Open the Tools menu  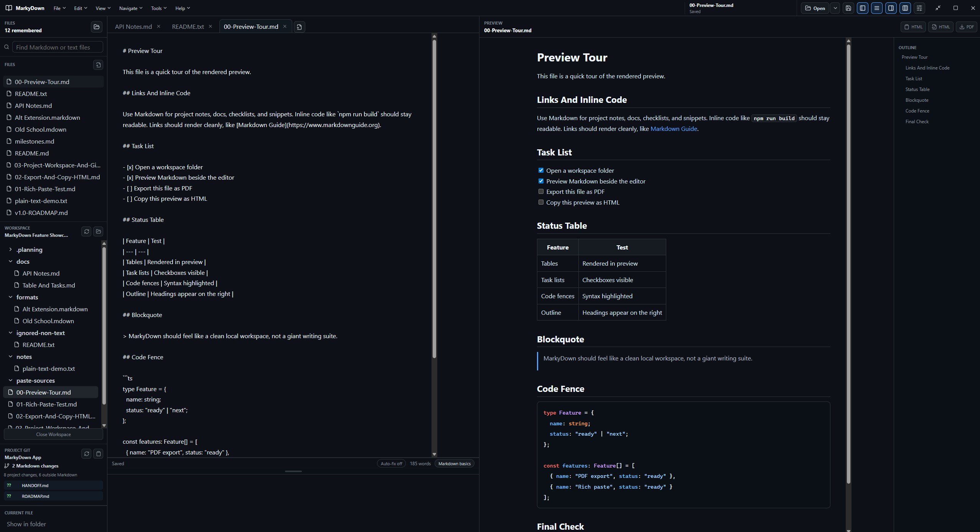click(x=159, y=8)
